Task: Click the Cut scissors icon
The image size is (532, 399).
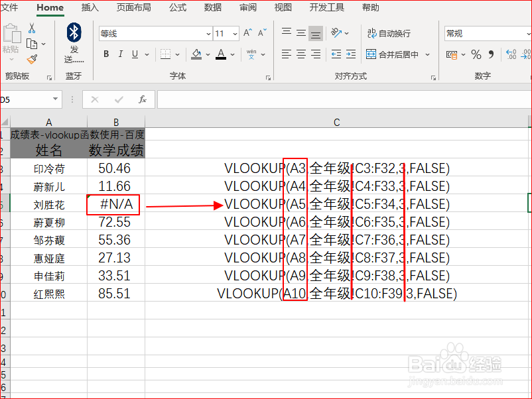Action: pyautogui.click(x=32, y=28)
